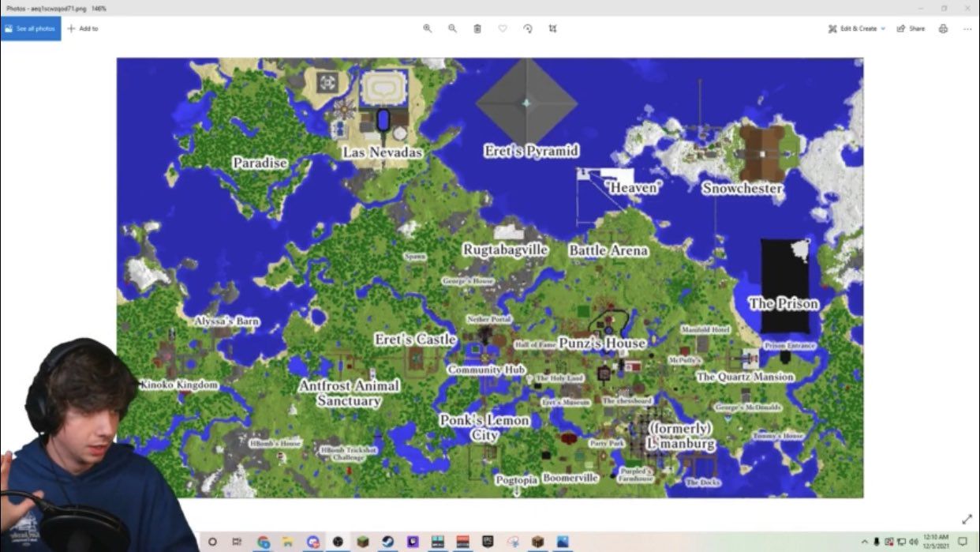Click the "George's House" map label
Screen dimensions: 980x552
(468, 280)
